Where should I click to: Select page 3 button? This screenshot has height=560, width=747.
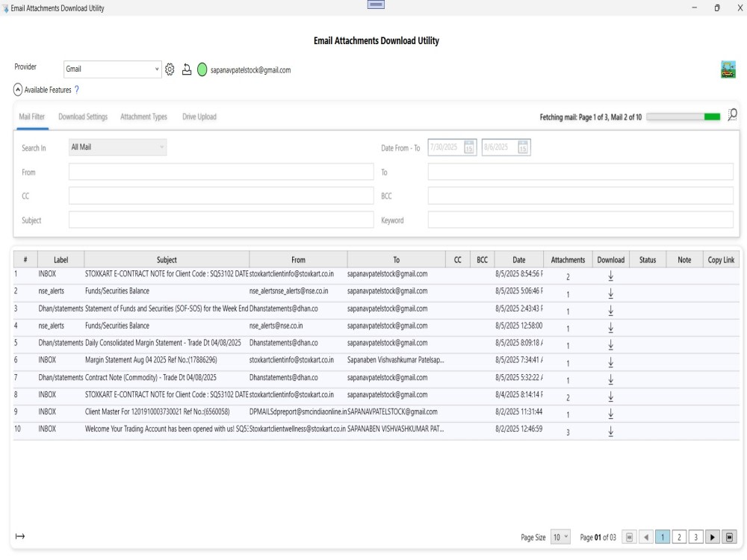[x=695, y=537]
